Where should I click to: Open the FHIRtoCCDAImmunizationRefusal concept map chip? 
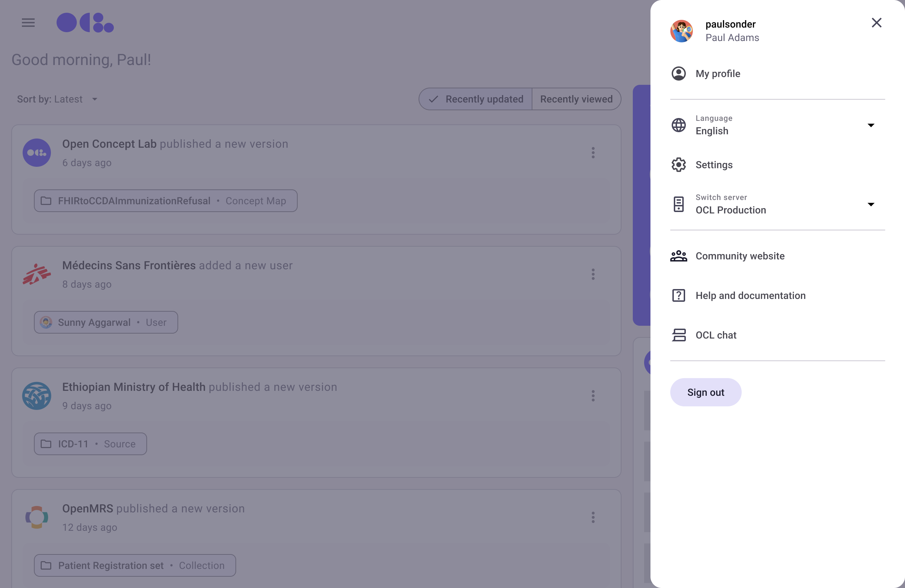pos(165,201)
